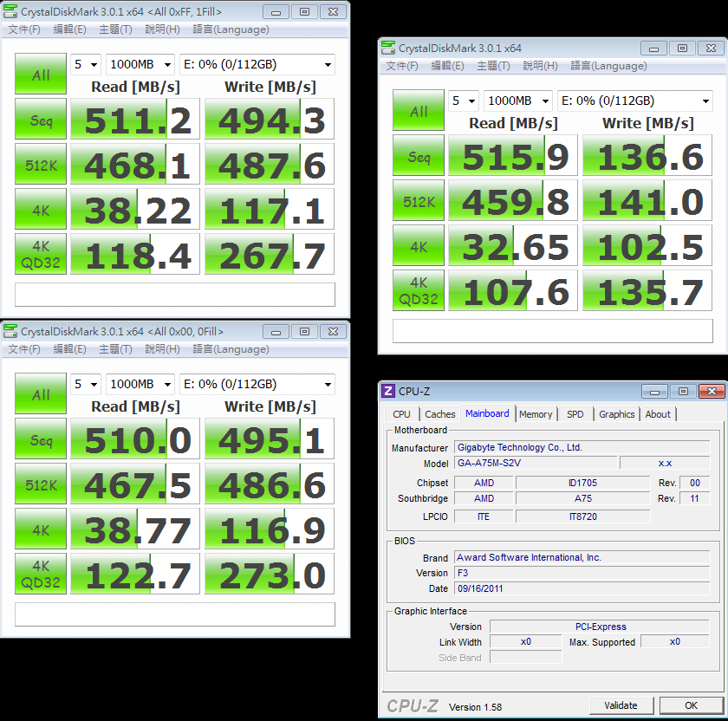Run All tests in the 0Fill window
Viewport: 728px width, 721px height.
[x=41, y=393]
